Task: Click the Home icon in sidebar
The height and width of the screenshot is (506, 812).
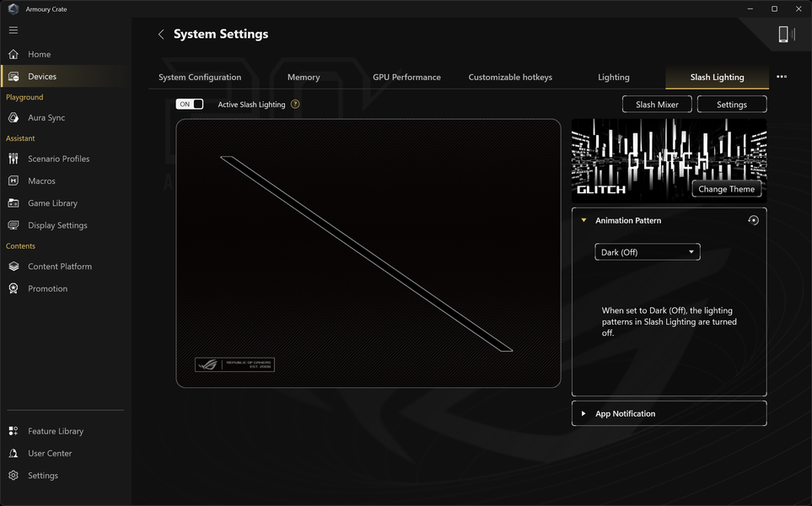Action: (13, 54)
